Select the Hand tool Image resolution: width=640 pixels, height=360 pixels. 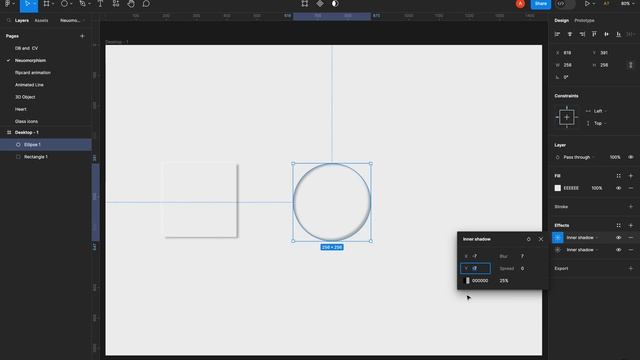point(131,4)
